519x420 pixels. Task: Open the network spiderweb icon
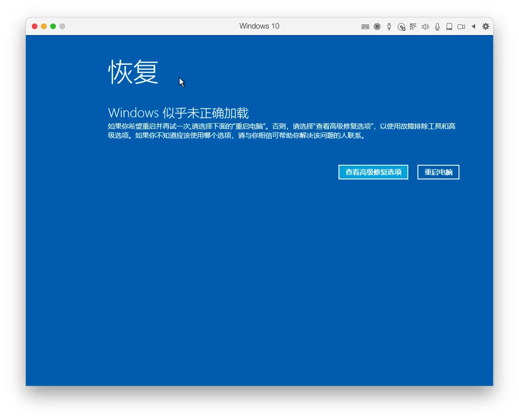pos(413,26)
